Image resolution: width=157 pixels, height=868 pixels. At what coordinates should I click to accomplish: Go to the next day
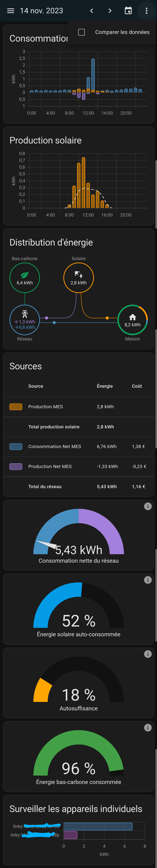click(x=110, y=11)
